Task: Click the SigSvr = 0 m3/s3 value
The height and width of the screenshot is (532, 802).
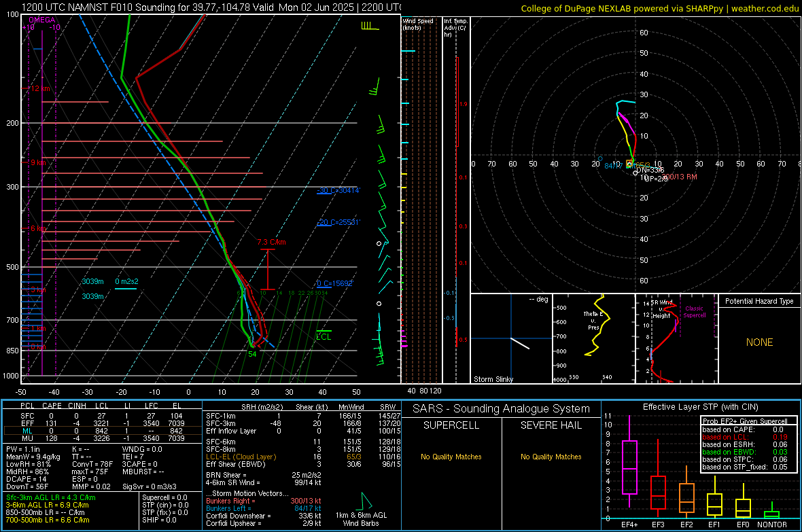Action: 150,486
